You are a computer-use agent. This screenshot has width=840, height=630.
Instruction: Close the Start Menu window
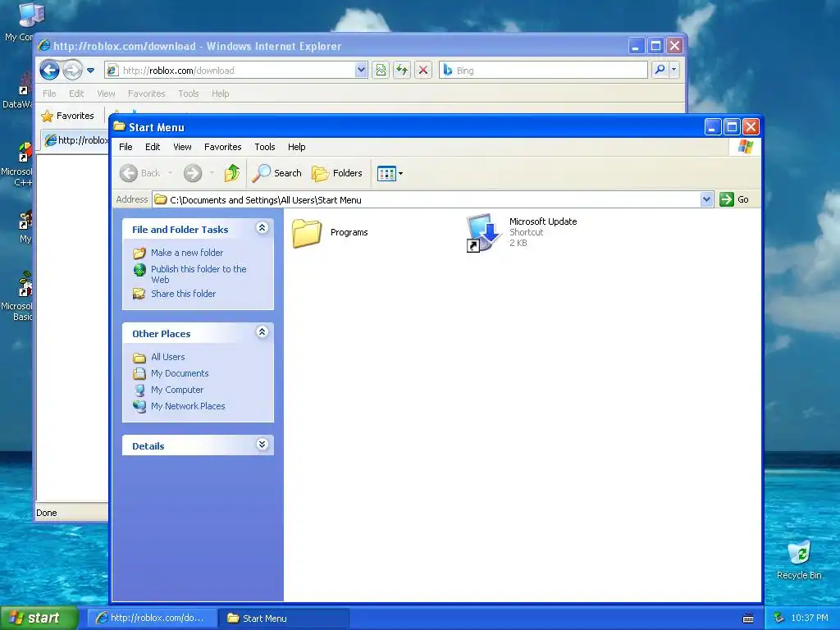coord(751,127)
